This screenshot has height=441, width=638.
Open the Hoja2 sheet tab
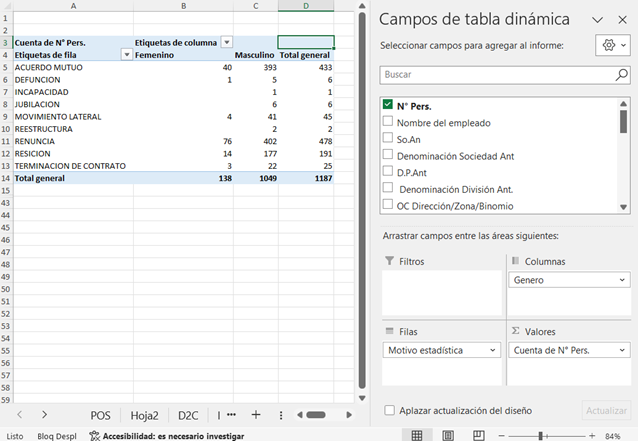click(x=145, y=414)
